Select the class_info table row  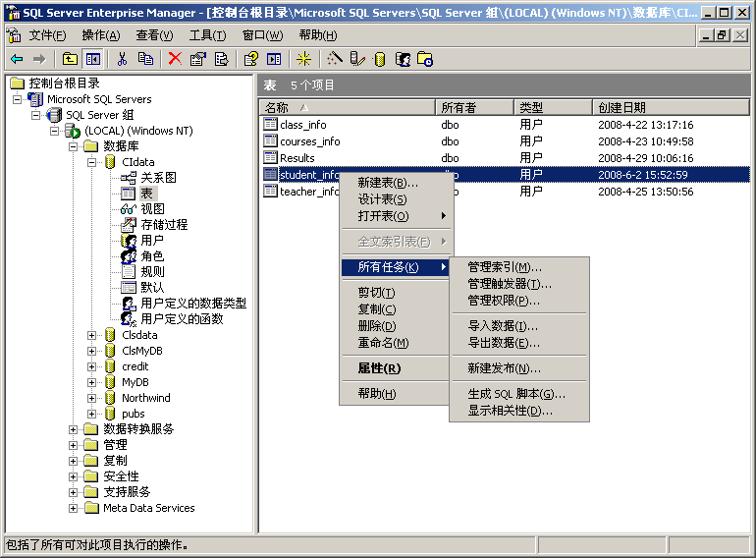point(506,125)
